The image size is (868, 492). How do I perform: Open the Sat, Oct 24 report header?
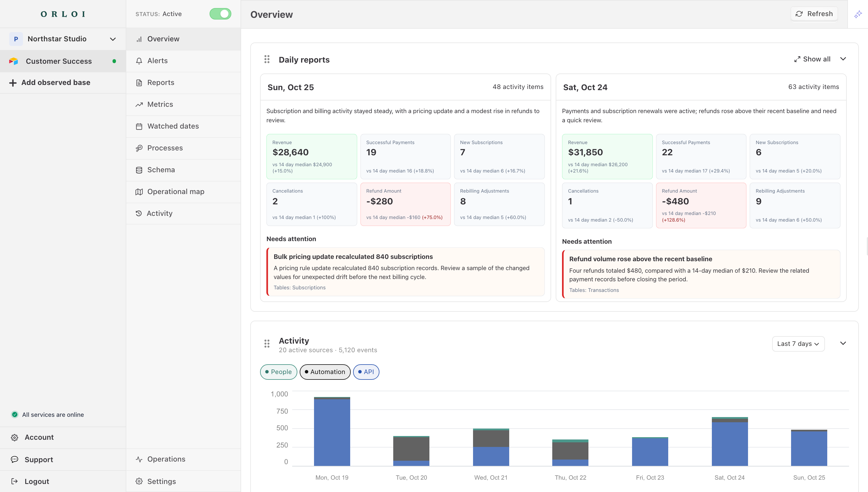click(701, 87)
